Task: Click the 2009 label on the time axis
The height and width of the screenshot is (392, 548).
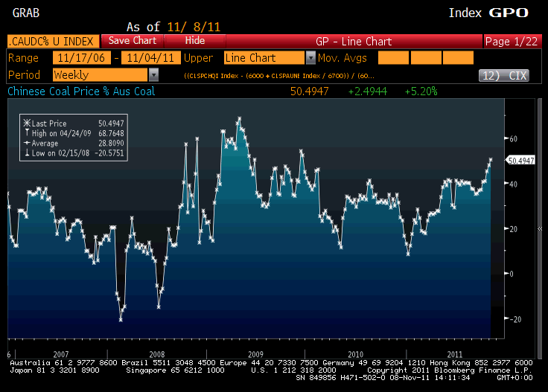Action: tap(255, 353)
